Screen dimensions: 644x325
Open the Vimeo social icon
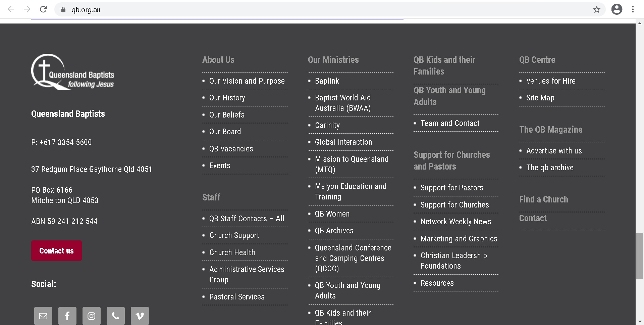[x=140, y=316]
